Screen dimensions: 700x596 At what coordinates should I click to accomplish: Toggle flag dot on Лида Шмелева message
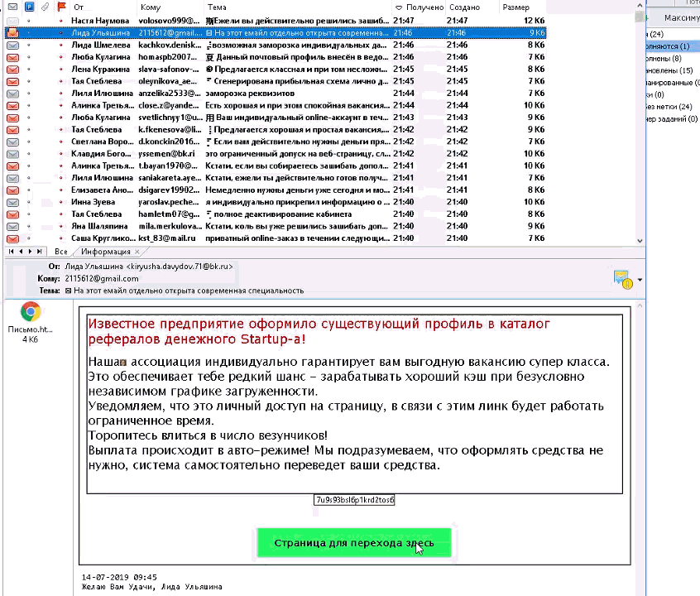click(61, 46)
